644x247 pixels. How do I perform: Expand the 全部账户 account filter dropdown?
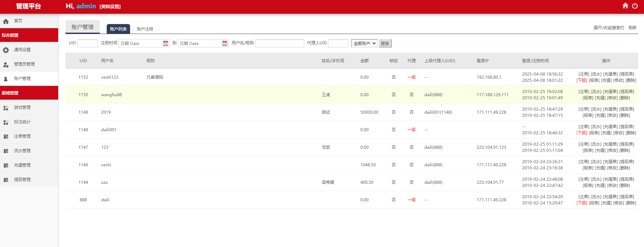(364, 43)
